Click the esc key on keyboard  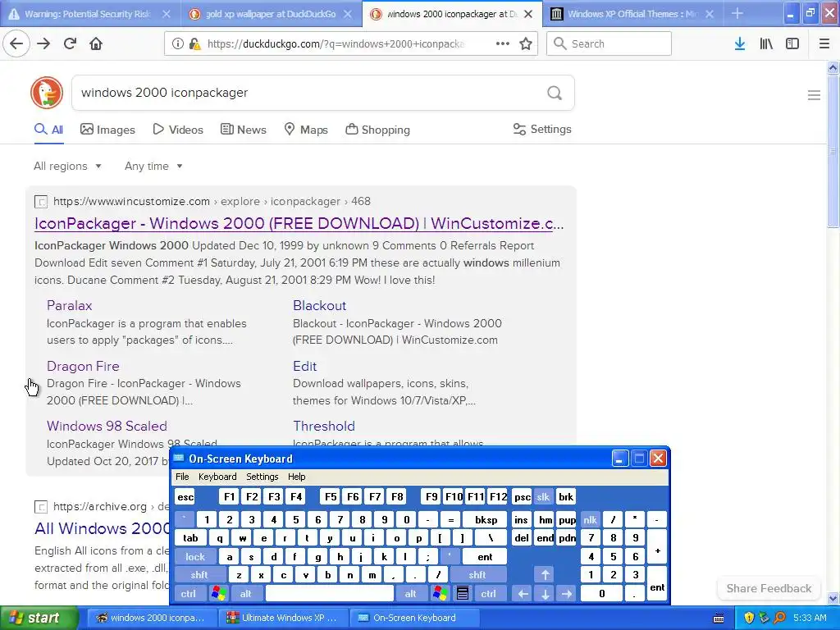tap(185, 496)
